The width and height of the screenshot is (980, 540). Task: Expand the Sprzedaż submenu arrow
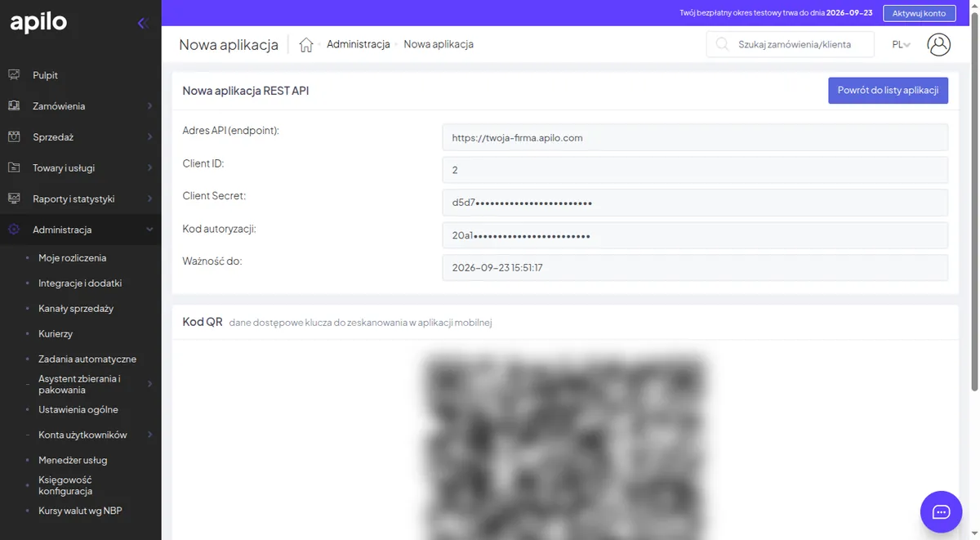pyautogui.click(x=149, y=137)
